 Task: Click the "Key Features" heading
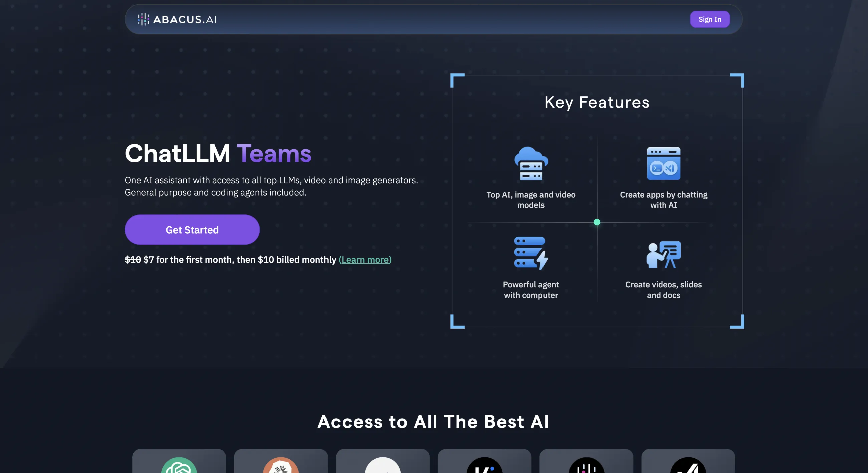click(597, 102)
